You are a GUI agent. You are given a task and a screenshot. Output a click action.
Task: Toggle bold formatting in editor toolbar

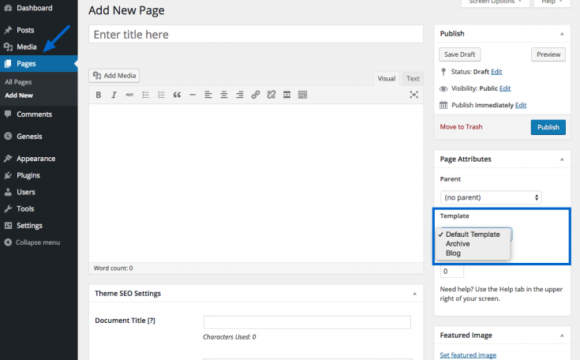pyautogui.click(x=98, y=95)
